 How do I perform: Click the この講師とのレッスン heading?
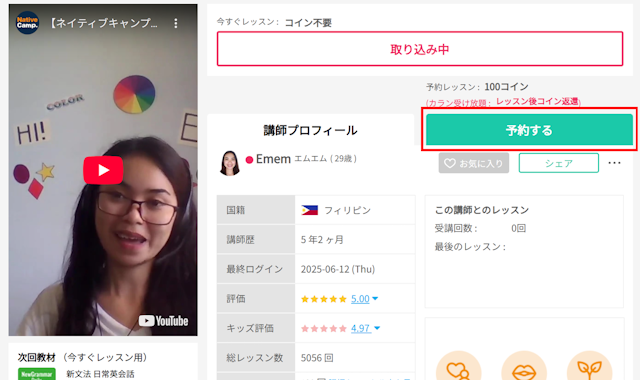pos(482,210)
